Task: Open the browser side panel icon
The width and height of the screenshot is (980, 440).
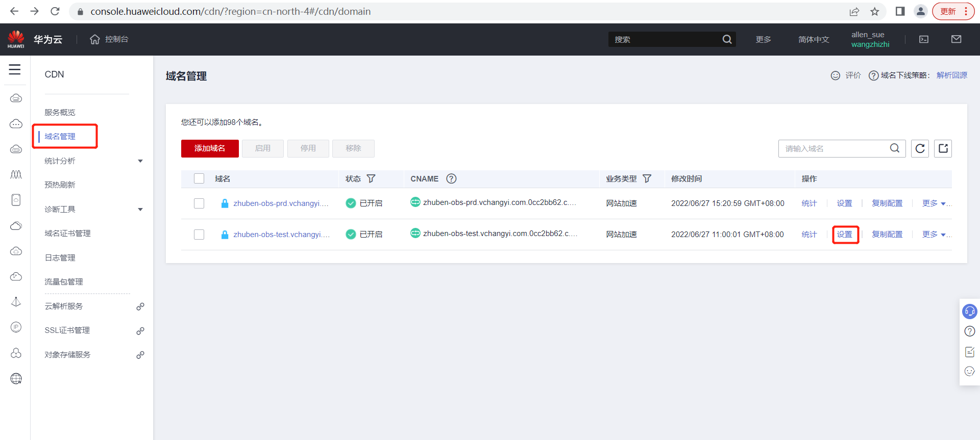Action: (900, 11)
